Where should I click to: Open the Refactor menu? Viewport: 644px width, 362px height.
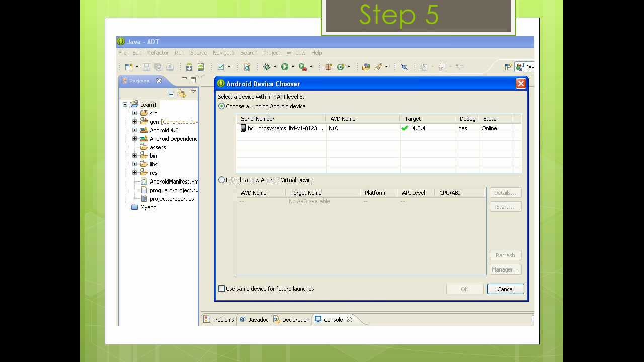[x=158, y=53]
